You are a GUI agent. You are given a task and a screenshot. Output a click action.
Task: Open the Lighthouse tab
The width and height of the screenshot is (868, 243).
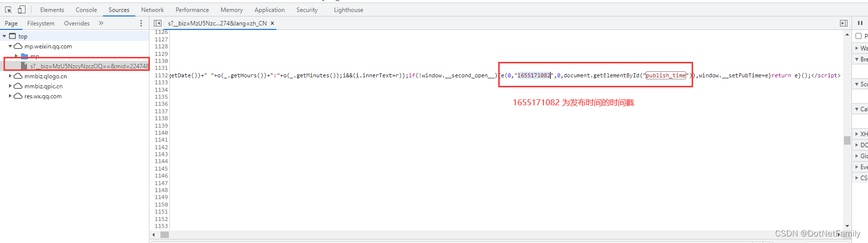[x=348, y=10]
